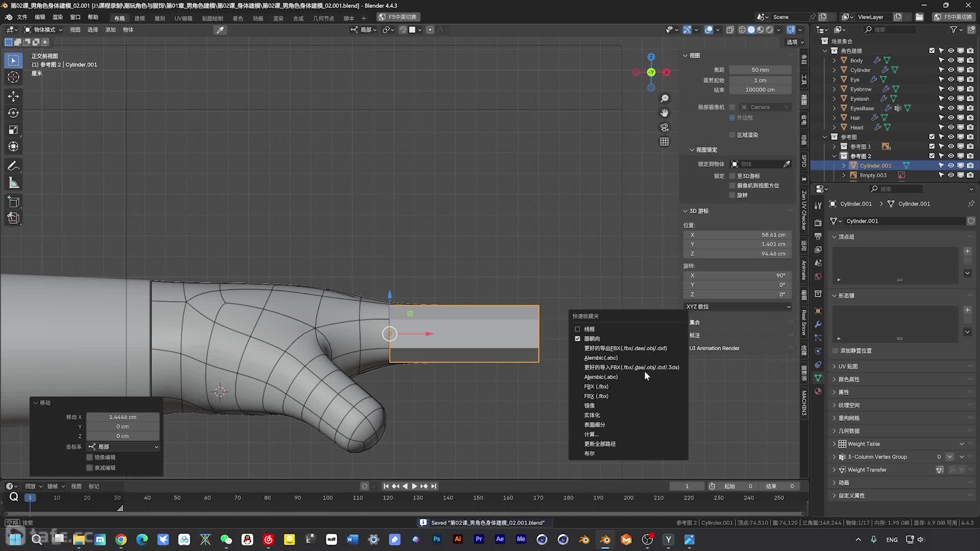Switch to the 建模 workspace tab
Image resolution: width=980 pixels, height=551 pixels.
[x=139, y=18]
